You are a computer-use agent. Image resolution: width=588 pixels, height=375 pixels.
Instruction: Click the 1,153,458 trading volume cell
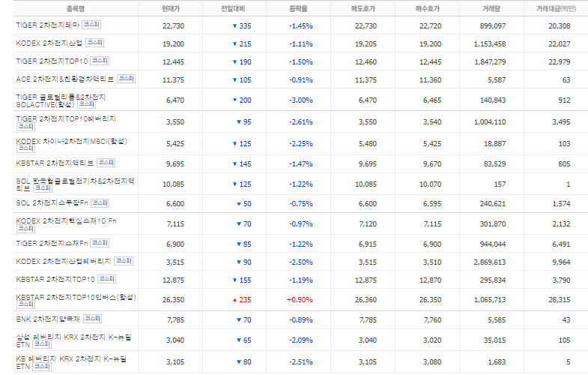point(490,44)
